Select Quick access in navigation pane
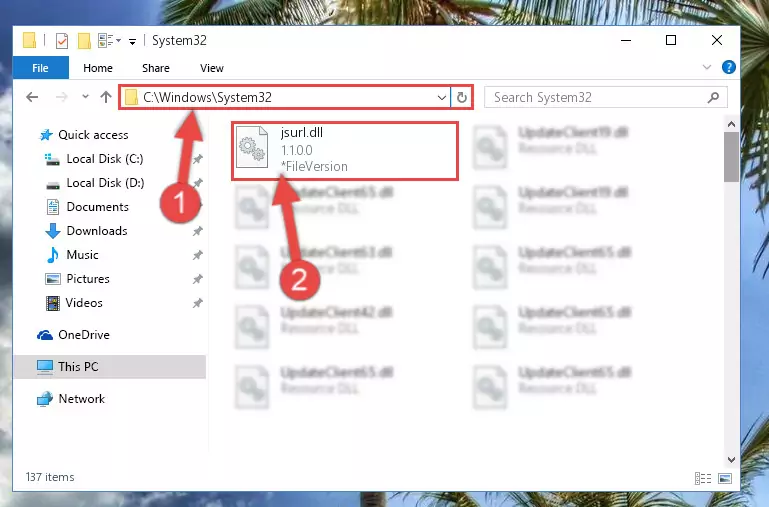 (x=93, y=135)
